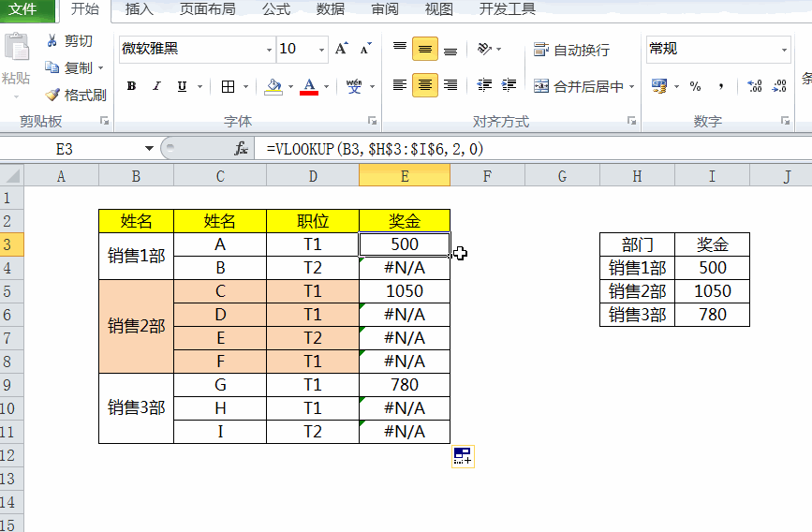Switch to 公式 tab
The width and height of the screenshot is (812, 532).
point(276,9)
